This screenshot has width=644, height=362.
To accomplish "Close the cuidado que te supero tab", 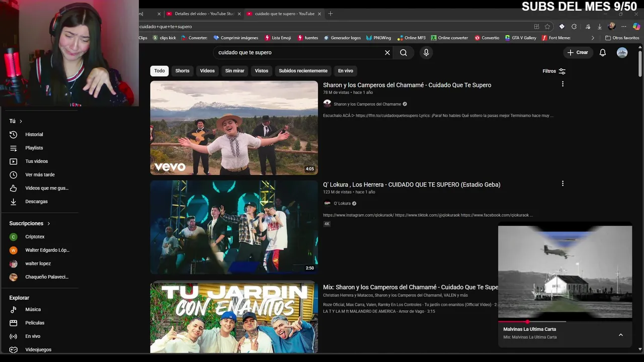I will (319, 14).
